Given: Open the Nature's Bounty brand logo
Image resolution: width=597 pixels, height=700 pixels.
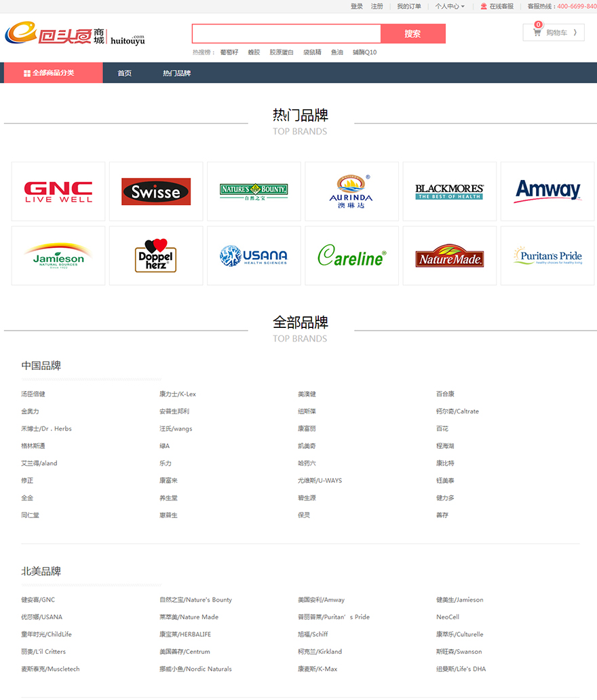Looking at the screenshot, I should click(x=254, y=191).
